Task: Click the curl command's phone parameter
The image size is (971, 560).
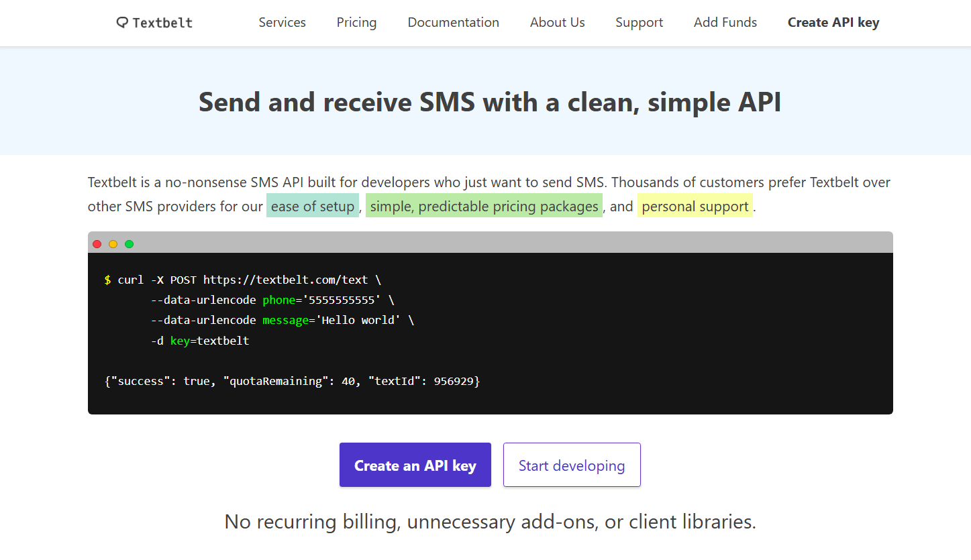Action: 279,300
